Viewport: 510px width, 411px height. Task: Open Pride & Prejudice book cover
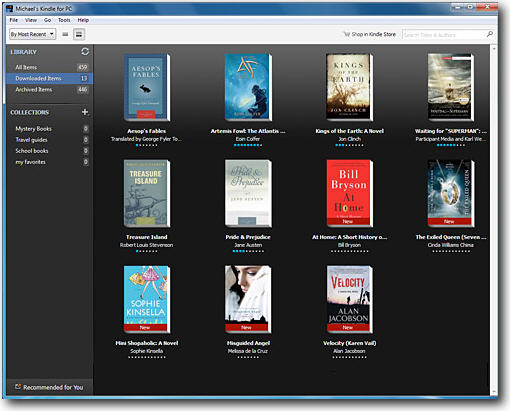coord(248,193)
